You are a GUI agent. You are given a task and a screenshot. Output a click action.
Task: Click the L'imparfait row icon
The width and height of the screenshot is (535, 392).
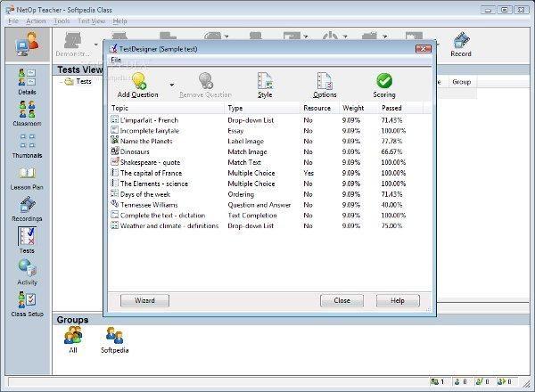click(x=115, y=119)
